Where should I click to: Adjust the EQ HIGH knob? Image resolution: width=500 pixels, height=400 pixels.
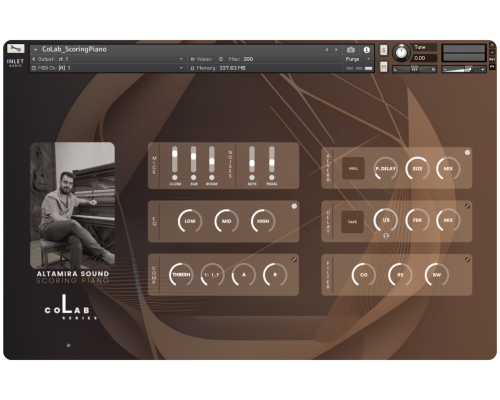coord(263,221)
